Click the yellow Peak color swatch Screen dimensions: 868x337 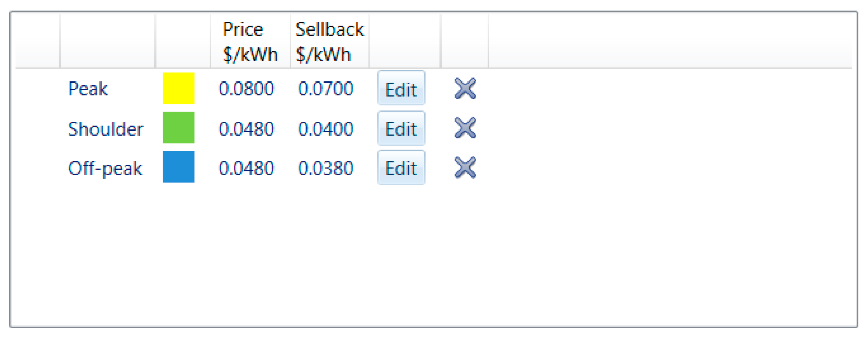pos(178,88)
